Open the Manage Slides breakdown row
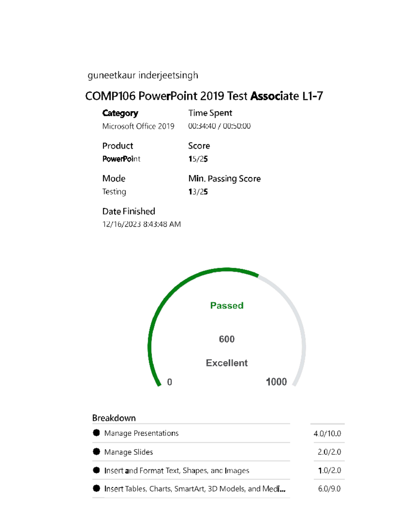The image size is (411, 532). [128, 452]
